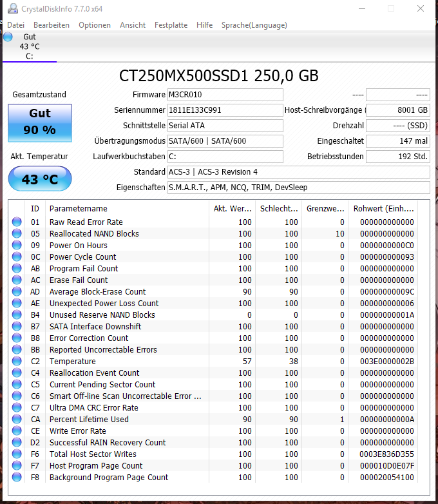Click the Host-Schreibvorgänge value 8001 GB

tap(398, 110)
